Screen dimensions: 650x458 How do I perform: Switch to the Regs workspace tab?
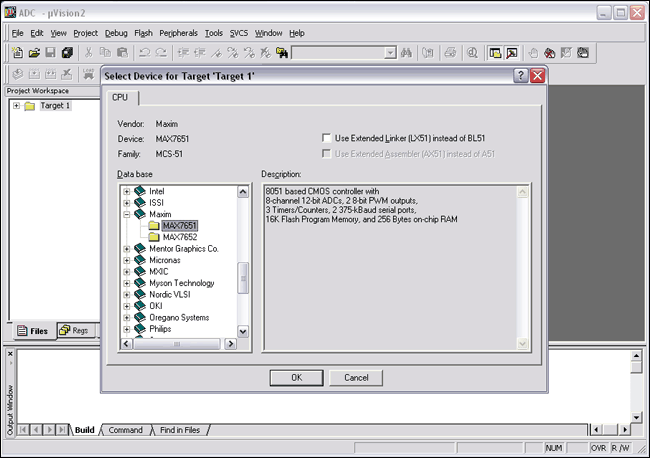coord(73,330)
